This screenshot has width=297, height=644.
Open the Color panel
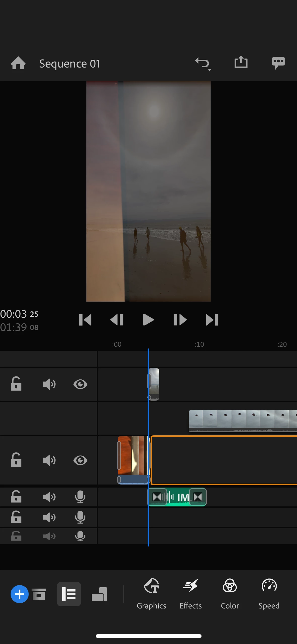coord(230,594)
